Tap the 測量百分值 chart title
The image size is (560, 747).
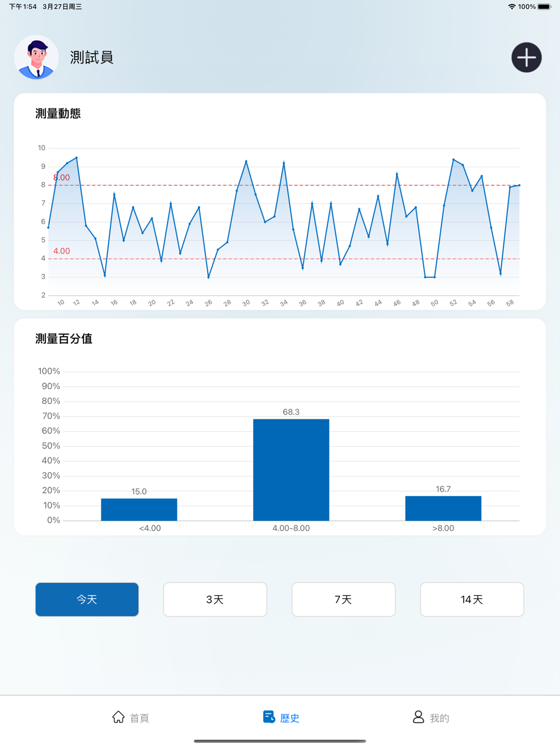(x=64, y=339)
